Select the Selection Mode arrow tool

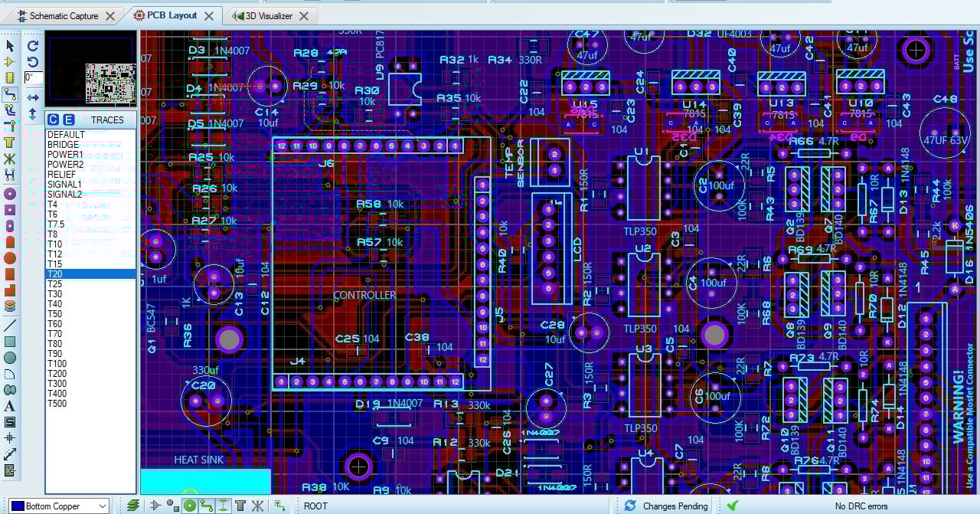[10, 46]
